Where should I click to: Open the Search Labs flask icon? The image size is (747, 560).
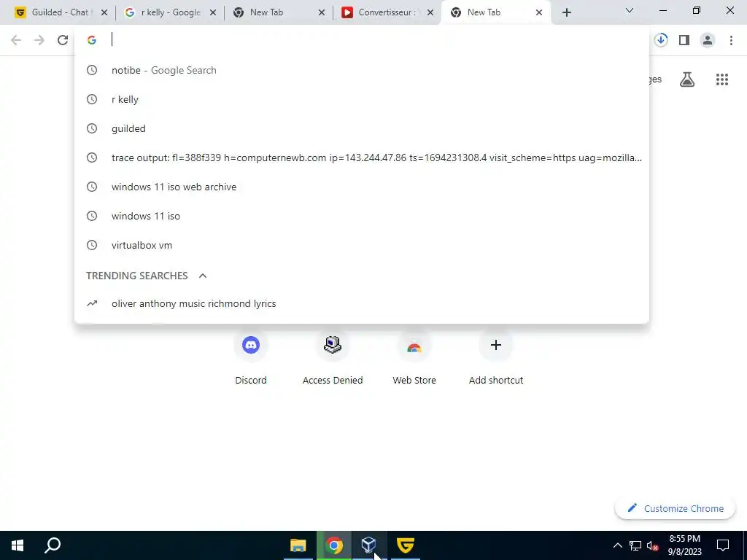click(687, 79)
